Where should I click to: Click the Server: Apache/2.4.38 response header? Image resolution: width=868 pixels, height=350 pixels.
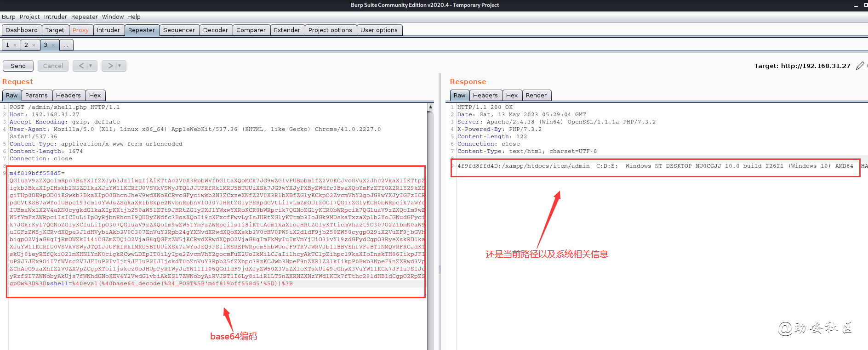557,122
